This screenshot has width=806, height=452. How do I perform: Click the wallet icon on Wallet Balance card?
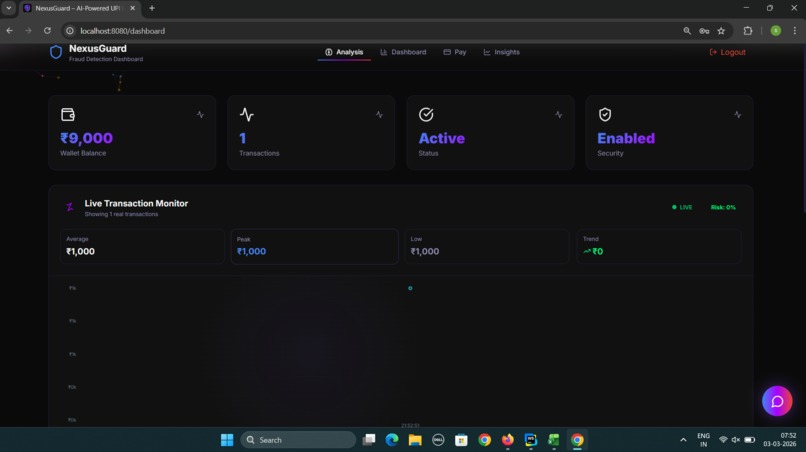tap(68, 114)
